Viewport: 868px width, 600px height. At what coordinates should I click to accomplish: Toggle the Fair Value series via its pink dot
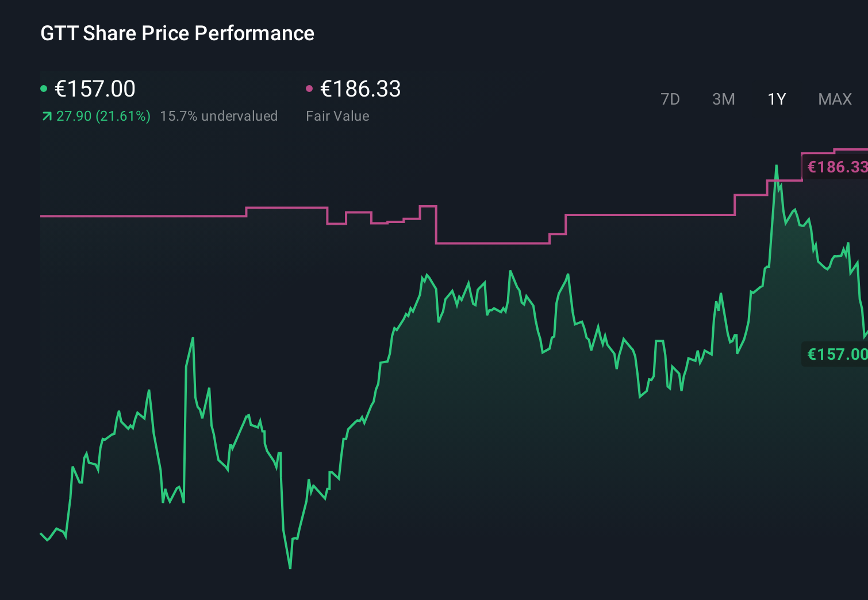(310, 88)
